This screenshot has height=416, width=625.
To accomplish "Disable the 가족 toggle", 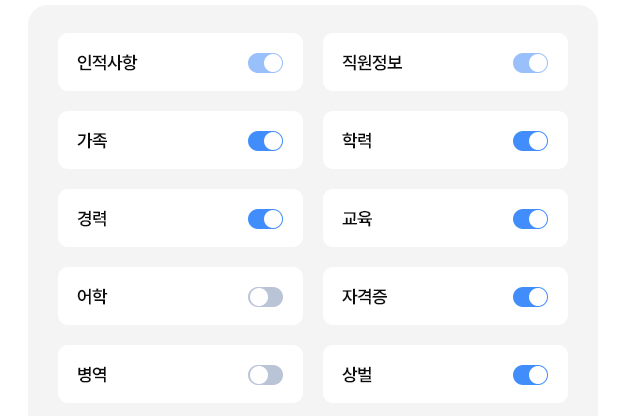I will coord(265,141).
